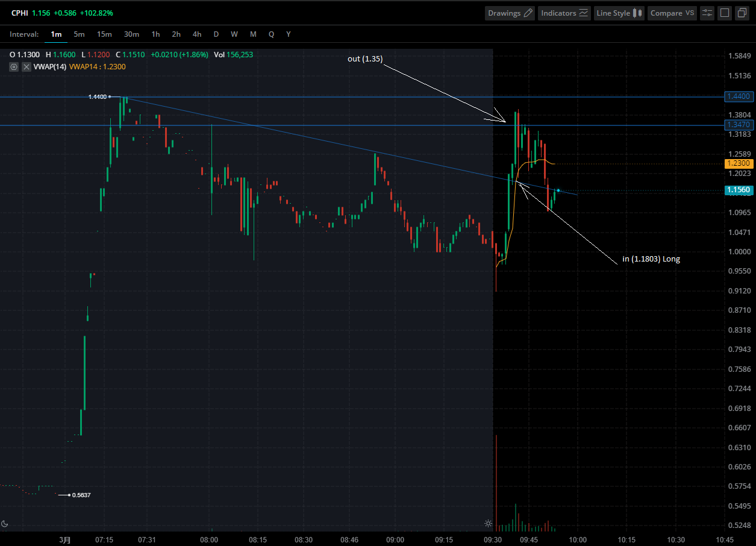Open the Line Style candlestick menu
This screenshot has height=546, width=756.
[x=619, y=13]
